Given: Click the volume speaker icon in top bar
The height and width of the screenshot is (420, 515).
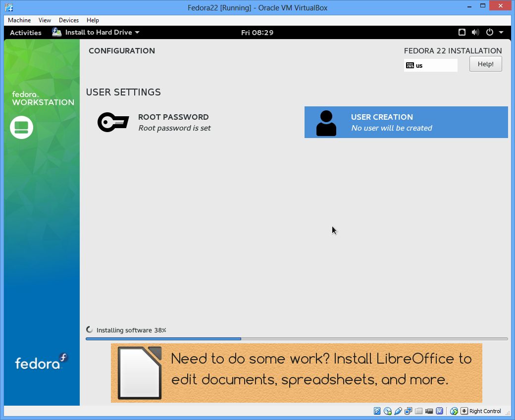Looking at the screenshot, I should (475, 32).
